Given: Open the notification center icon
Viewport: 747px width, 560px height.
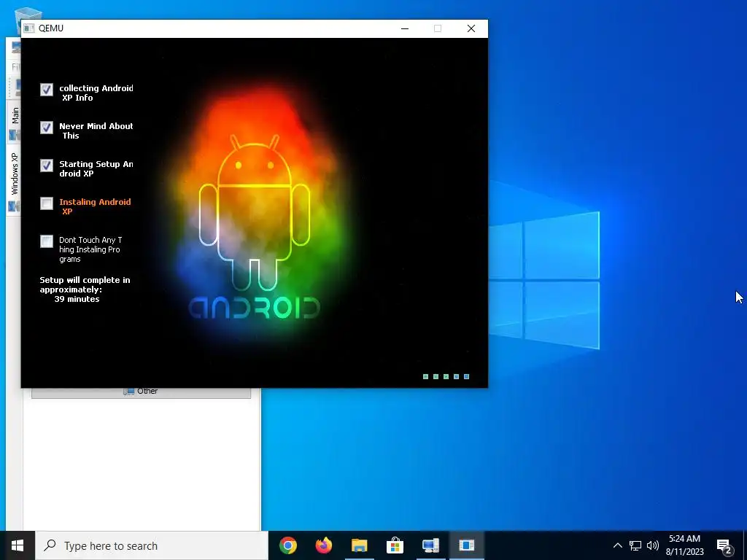Looking at the screenshot, I should tap(724, 547).
